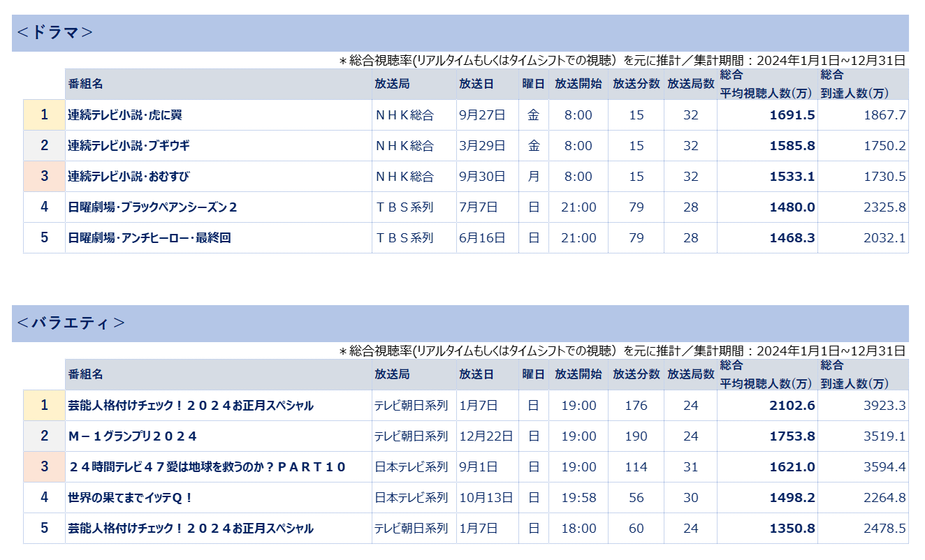Click the ＜ドラマ＞ section header
The image size is (925, 560).
coord(54,33)
